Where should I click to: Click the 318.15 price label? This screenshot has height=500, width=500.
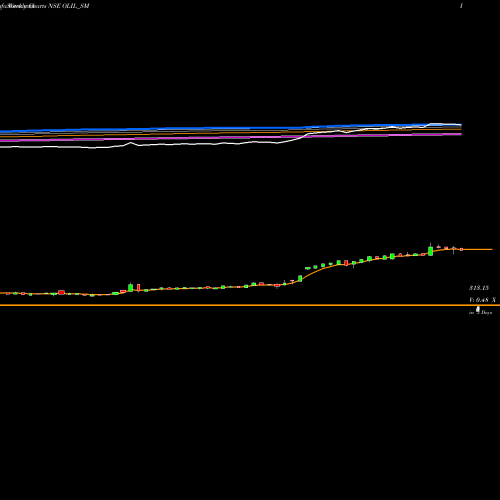tap(479, 288)
